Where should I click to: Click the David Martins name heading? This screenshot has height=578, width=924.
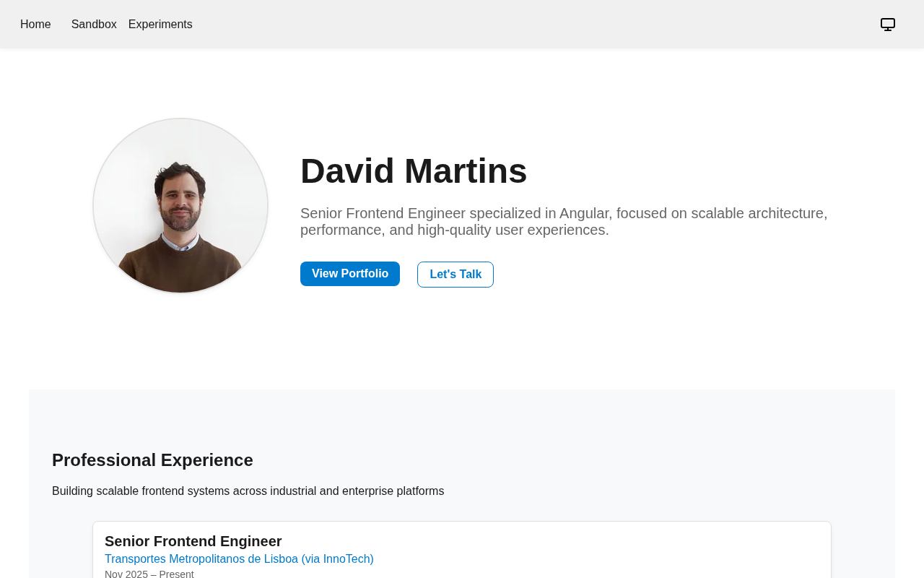(414, 171)
